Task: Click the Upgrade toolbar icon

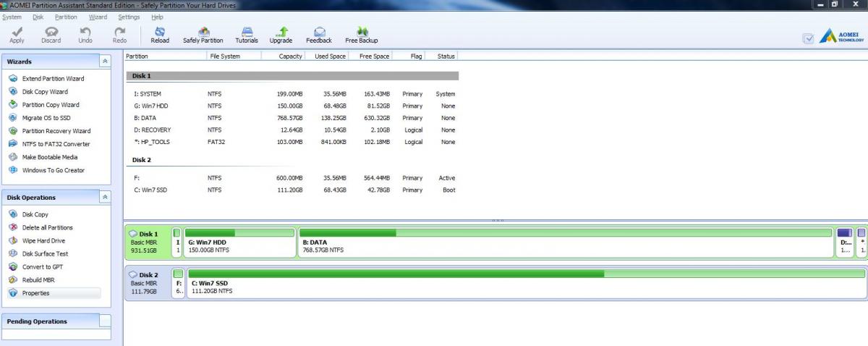Action: click(281, 35)
